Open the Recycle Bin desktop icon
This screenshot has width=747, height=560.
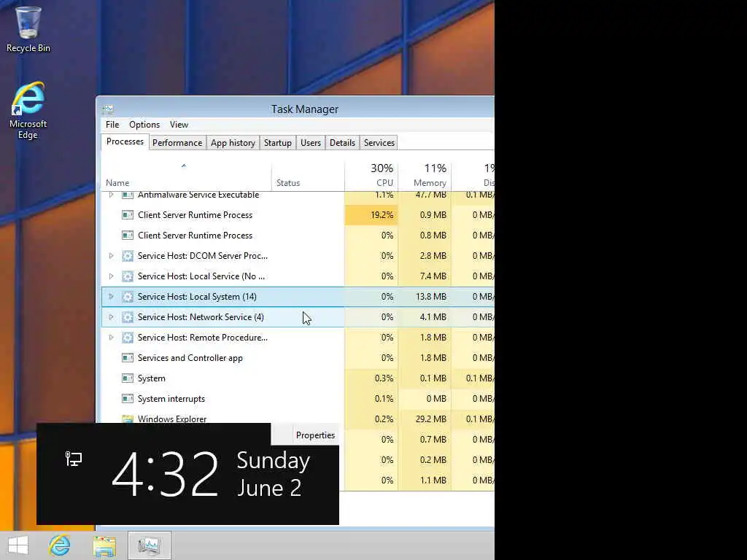pyautogui.click(x=28, y=29)
